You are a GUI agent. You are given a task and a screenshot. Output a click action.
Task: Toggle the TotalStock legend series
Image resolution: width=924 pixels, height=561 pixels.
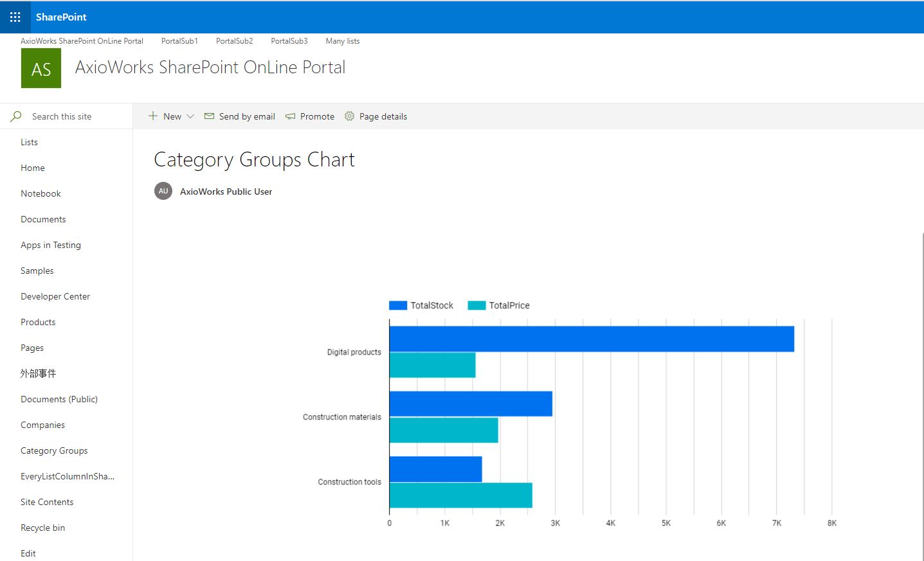click(x=421, y=305)
